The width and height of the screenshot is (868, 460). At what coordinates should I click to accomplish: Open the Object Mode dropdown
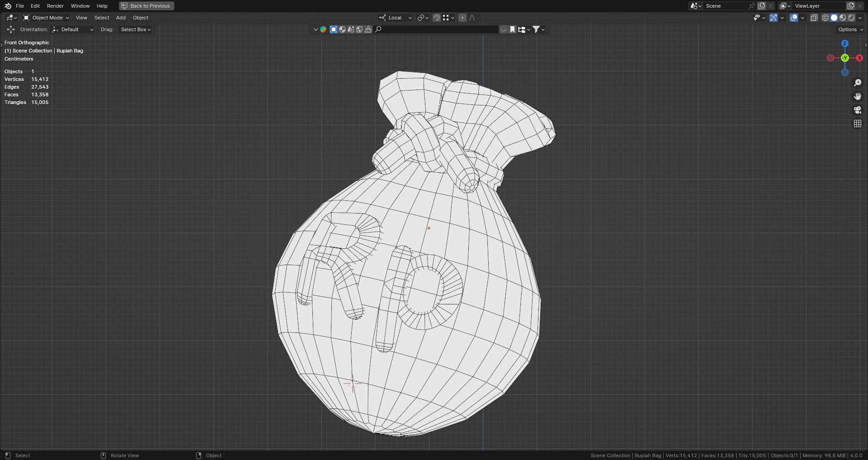(46, 18)
